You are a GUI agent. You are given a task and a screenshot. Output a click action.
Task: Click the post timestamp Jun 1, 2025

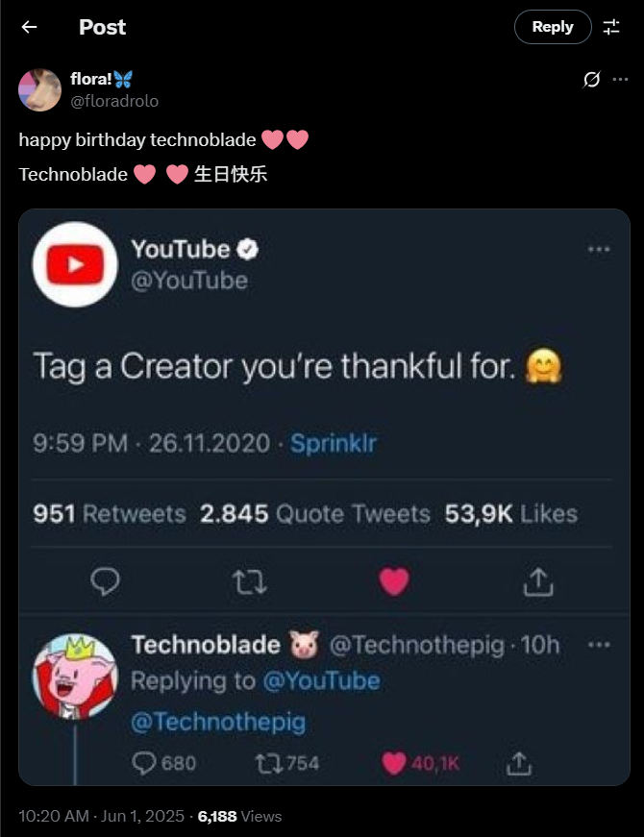pyautogui.click(x=139, y=816)
